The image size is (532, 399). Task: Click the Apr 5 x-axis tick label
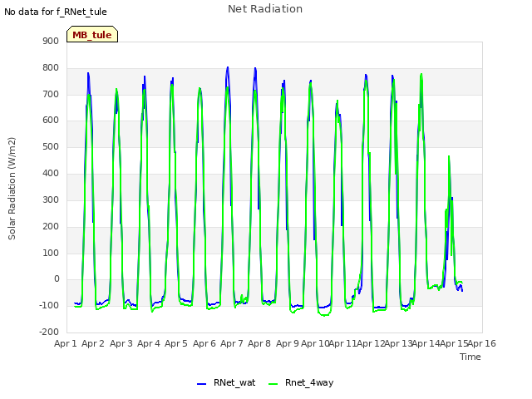(x=176, y=343)
